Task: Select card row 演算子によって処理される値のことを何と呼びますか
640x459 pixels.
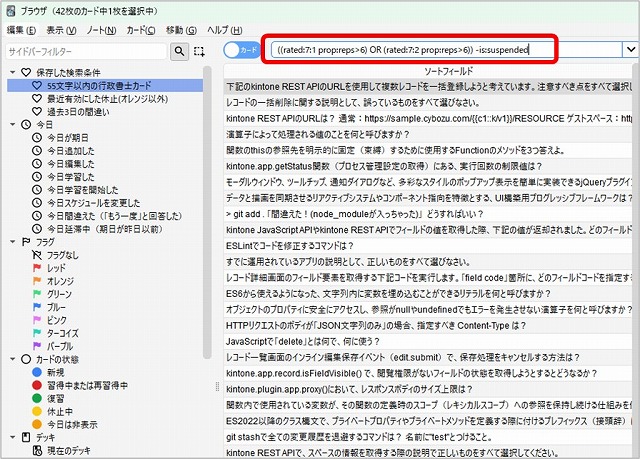Action: click(430, 134)
